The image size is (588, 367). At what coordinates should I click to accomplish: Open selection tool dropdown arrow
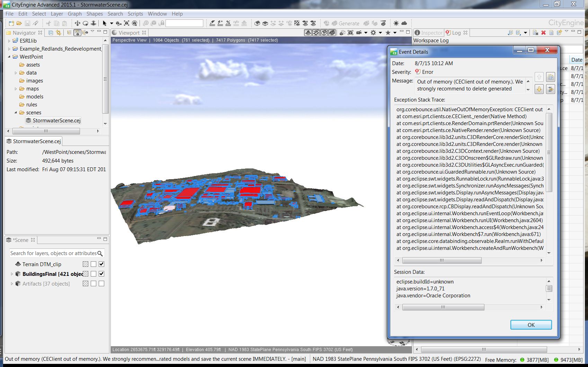tap(112, 23)
